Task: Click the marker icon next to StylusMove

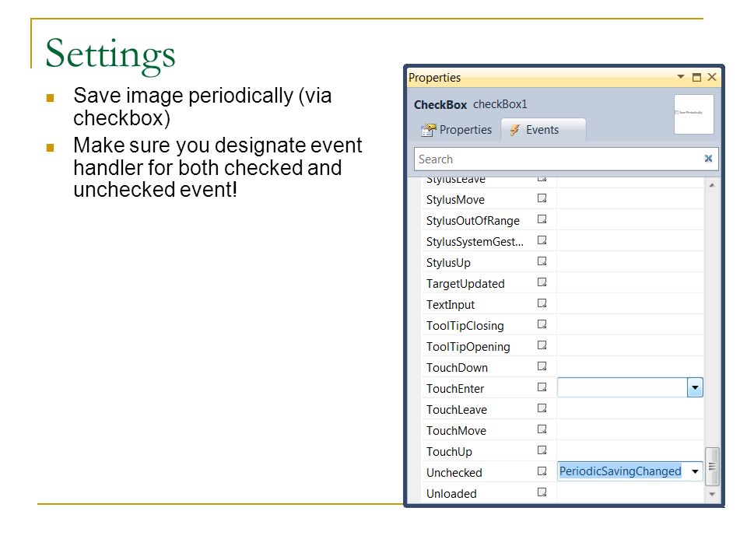Action: (x=542, y=198)
